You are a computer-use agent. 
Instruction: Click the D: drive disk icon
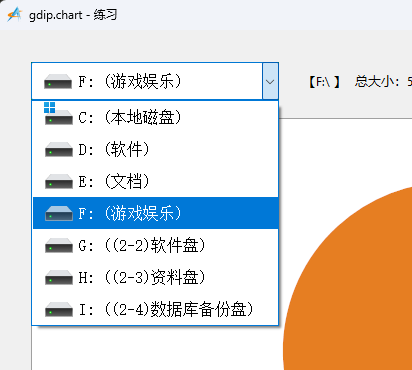click(x=59, y=149)
